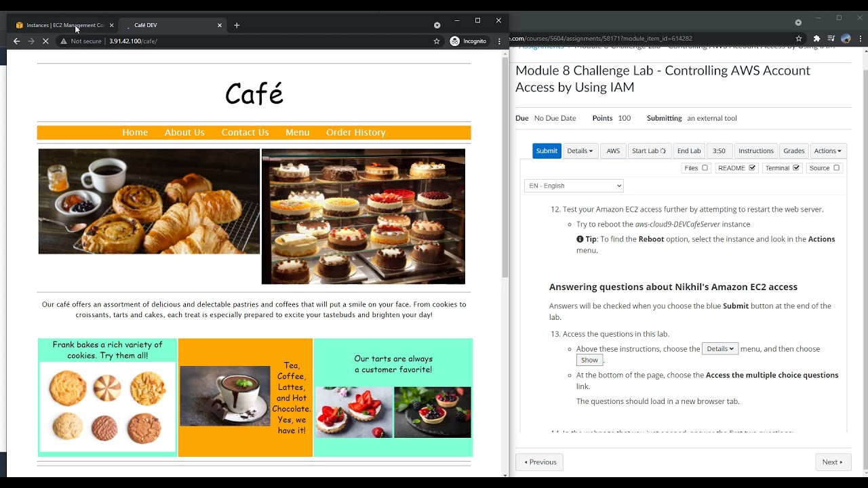
Task: Open the Instructions button
Action: pos(756,150)
